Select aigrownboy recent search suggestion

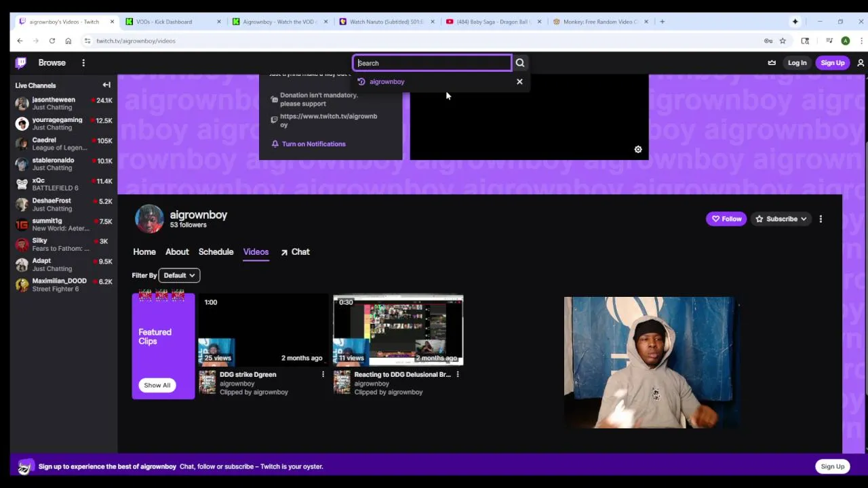click(387, 82)
